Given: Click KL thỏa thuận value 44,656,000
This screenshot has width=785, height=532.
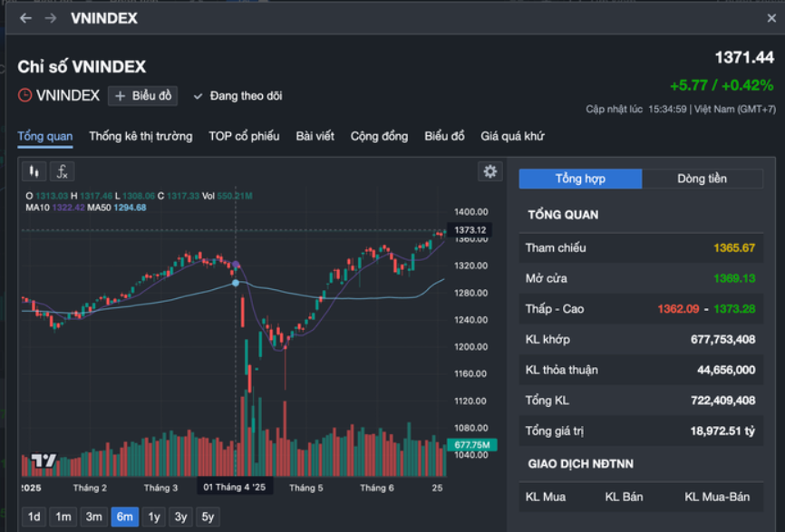Looking at the screenshot, I should tap(726, 370).
